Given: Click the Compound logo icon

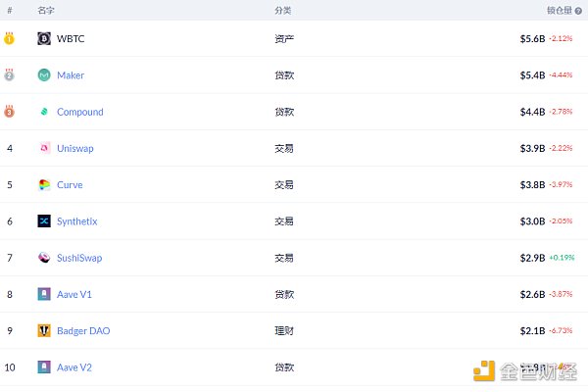Looking at the screenshot, I should point(44,112).
